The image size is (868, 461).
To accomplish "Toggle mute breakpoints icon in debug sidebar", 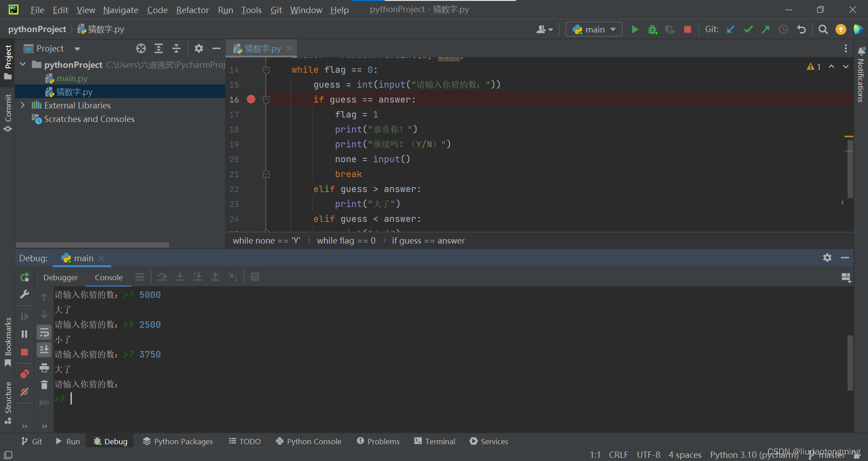I will tap(24, 392).
